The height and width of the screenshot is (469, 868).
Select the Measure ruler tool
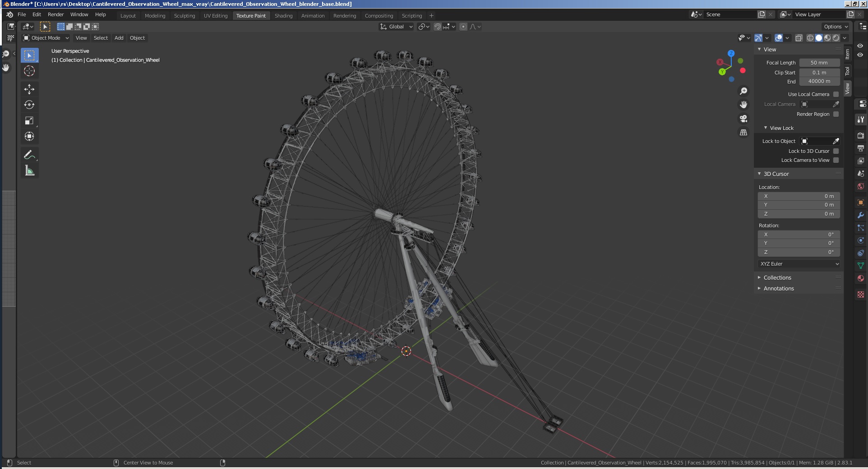(29, 170)
